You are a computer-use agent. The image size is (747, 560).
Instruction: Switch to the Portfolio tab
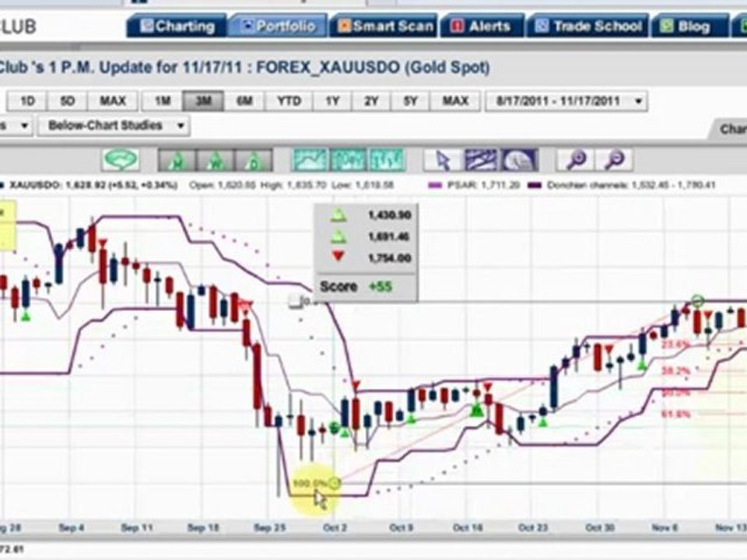click(279, 26)
